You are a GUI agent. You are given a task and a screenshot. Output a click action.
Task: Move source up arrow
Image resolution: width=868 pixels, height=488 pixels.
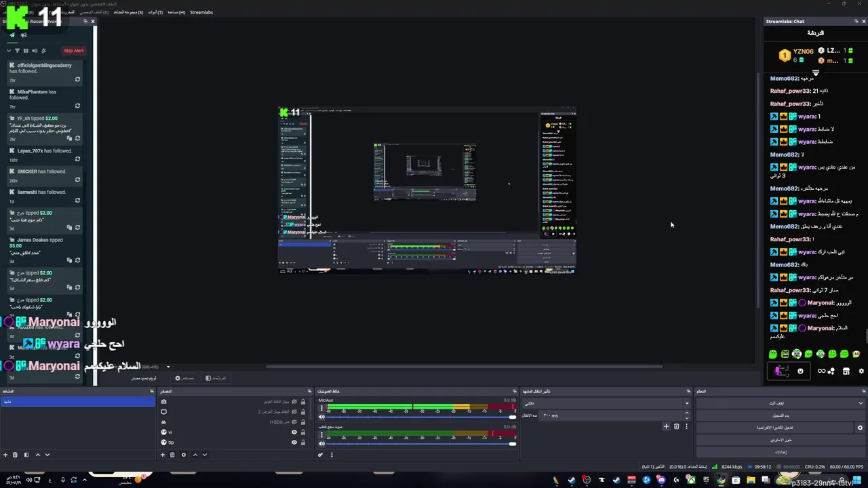(195, 455)
